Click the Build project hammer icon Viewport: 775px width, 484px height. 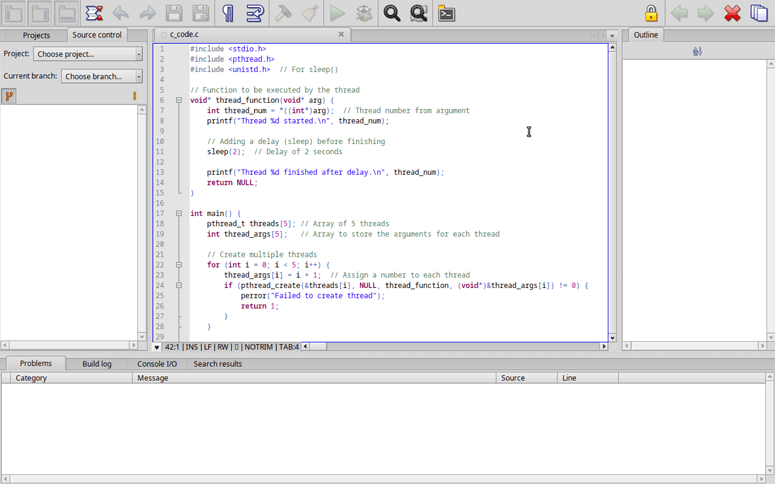[283, 13]
